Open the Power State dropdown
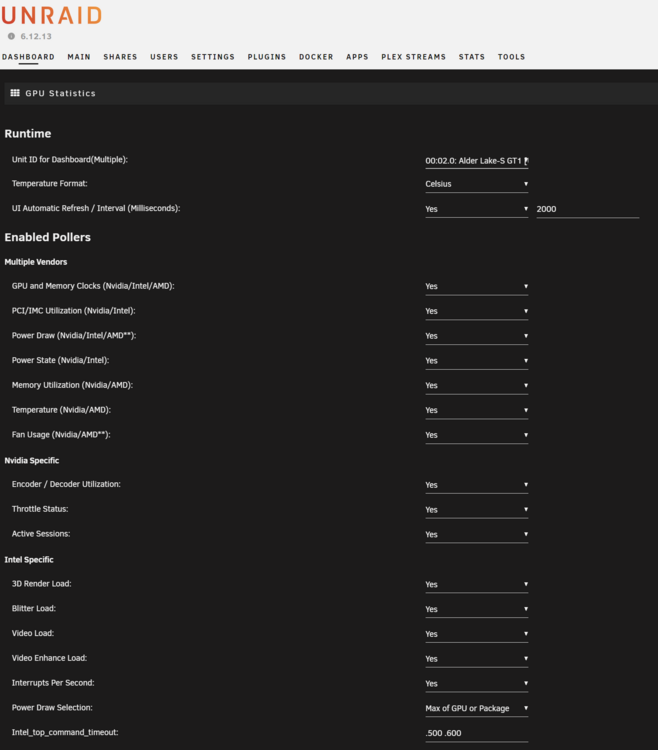 [x=477, y=361]
